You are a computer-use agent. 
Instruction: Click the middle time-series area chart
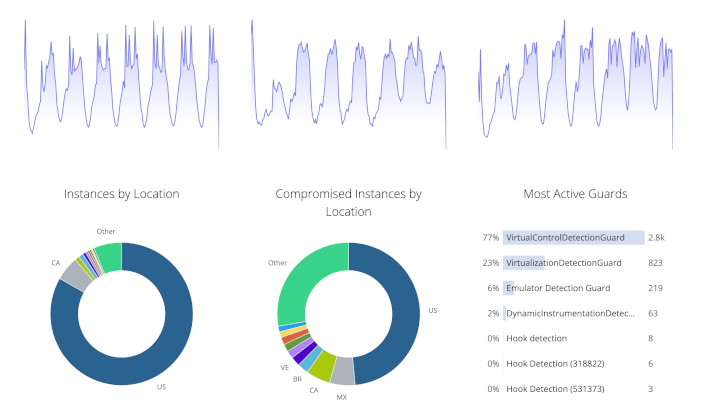point(348,85)
